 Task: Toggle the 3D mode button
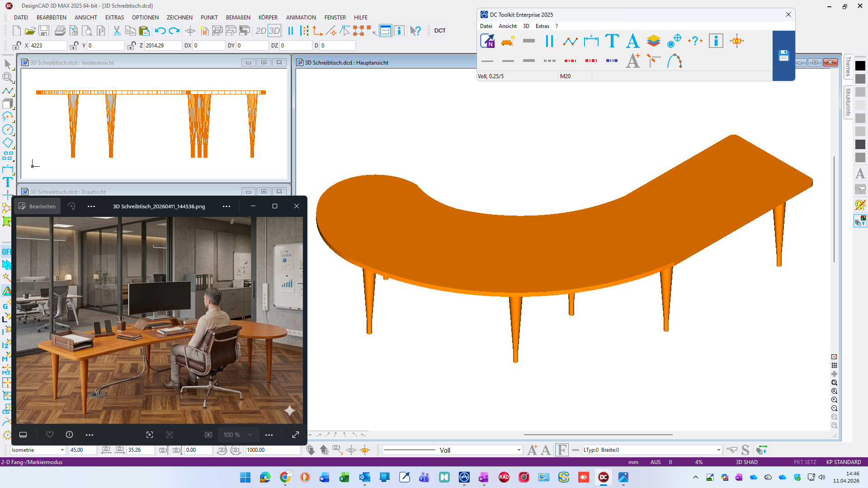pos(274,31)
